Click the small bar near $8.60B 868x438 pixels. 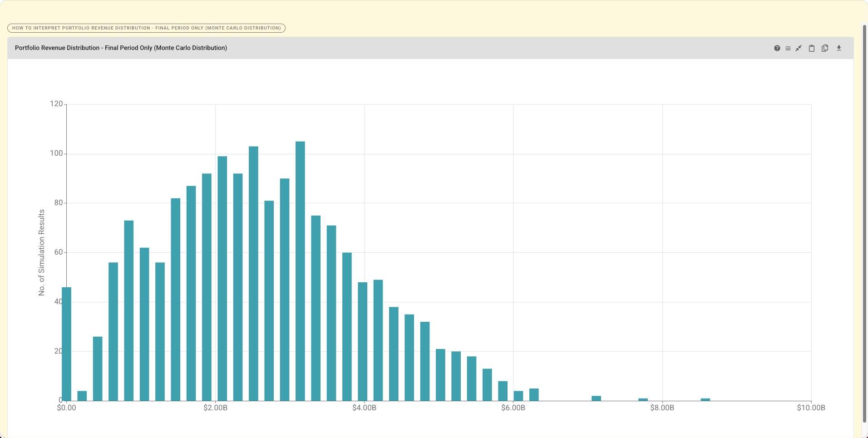pos(705,399)
